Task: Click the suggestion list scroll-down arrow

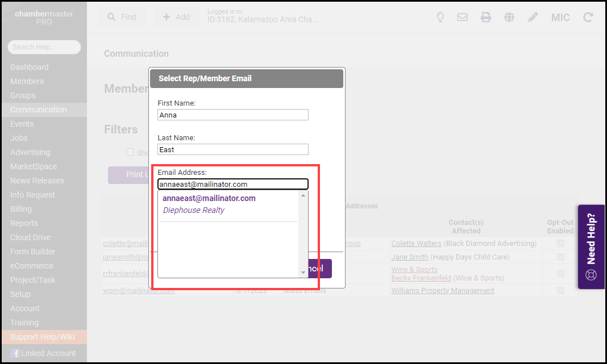Action: tap(303, 273)
